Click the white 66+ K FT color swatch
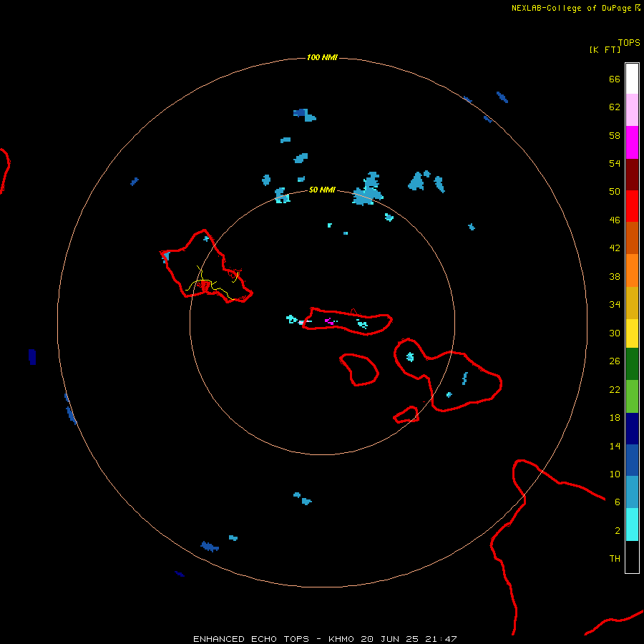The image size is (644, 644). 632,79
